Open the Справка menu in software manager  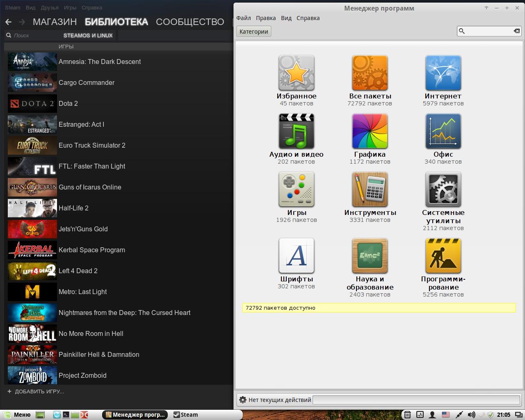pyautogui.click(x=308, y=18)
